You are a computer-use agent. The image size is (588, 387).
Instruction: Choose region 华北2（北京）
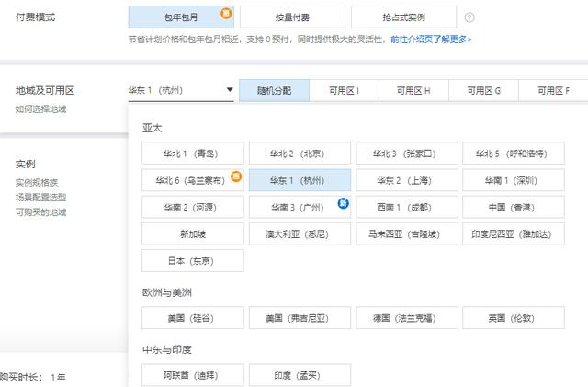point(300,154)
